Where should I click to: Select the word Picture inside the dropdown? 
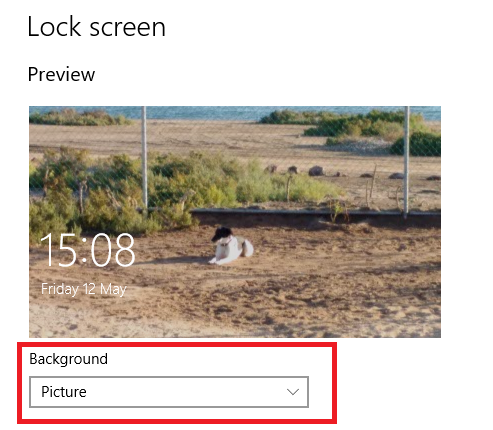point(64,392)
